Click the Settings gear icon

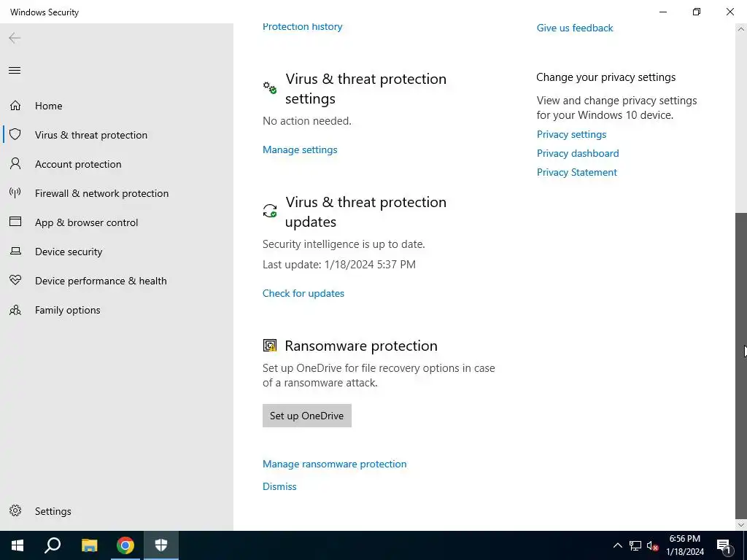15,510
